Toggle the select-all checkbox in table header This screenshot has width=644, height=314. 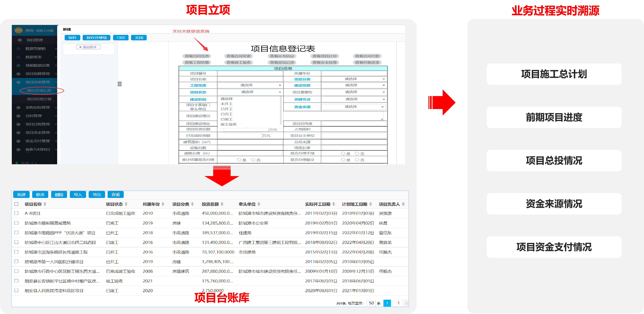point(16,204)
